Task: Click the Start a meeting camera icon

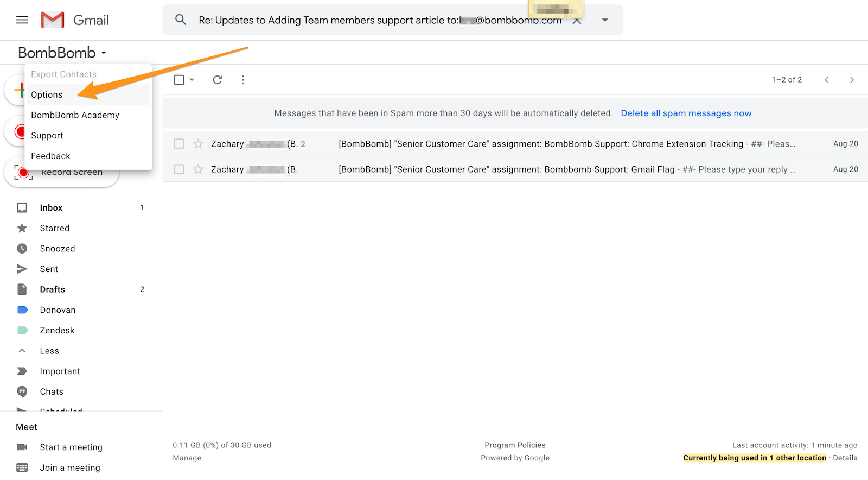Action: [x=22, y=447]
